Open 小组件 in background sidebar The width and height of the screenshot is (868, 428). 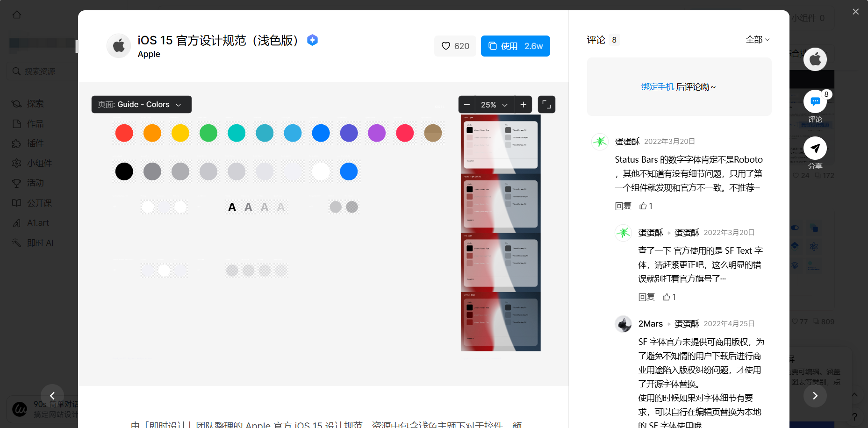pyautogui.click(x=32, y=164)
